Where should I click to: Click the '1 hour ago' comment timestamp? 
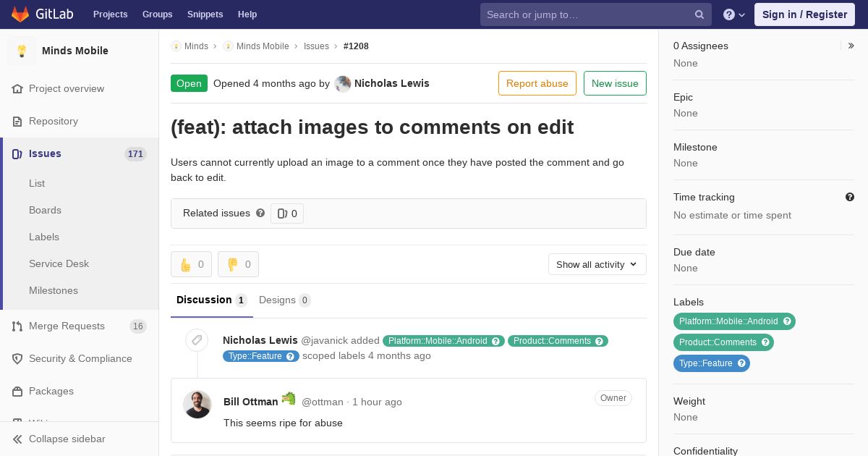[377, 402]
